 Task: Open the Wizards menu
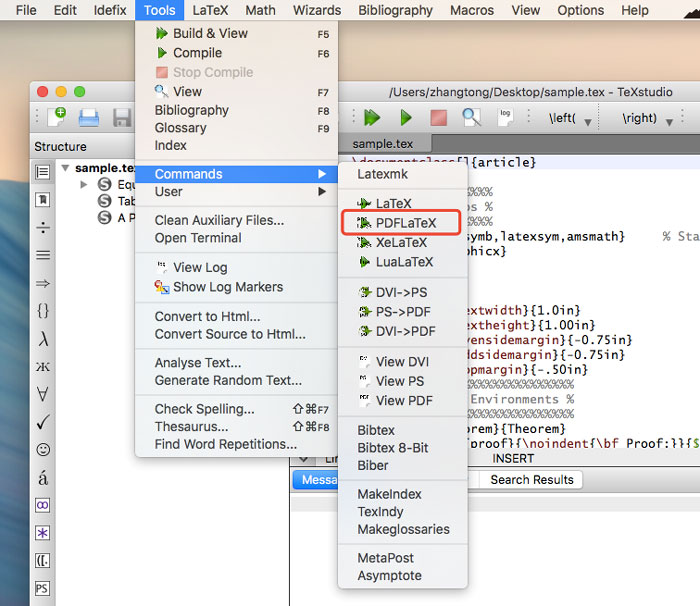coord(317,10)
